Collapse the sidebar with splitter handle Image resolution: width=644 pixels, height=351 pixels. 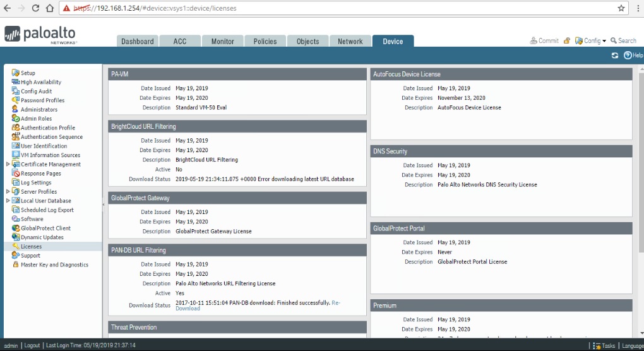[x=103, y=205]
